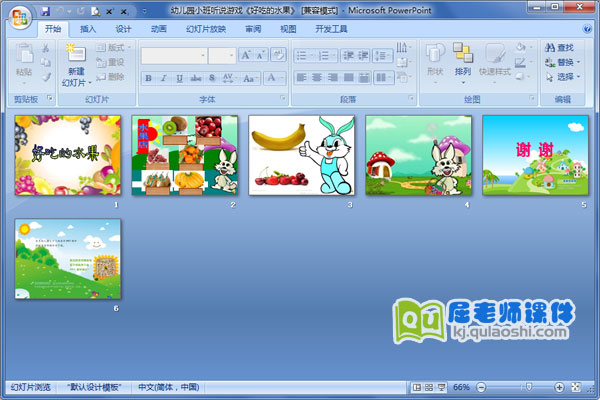Copy selection using the copy icon
Viewport: 600px width, 400px height.
click(x=46, y=62)
